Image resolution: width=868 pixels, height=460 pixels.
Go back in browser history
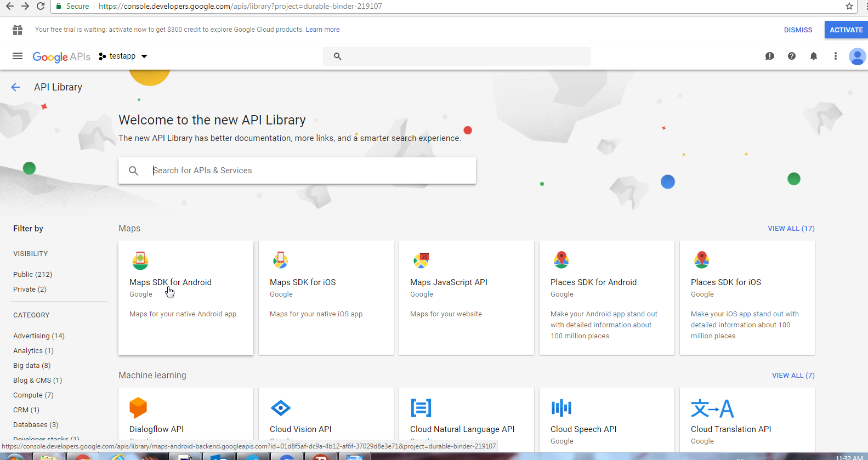[x=9, y=6]
